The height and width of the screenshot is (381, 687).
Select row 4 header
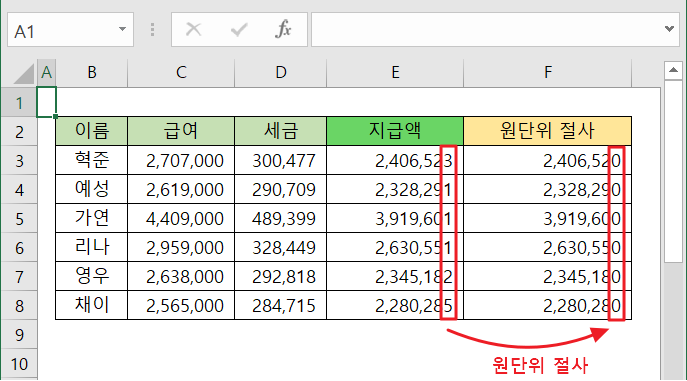19,189
